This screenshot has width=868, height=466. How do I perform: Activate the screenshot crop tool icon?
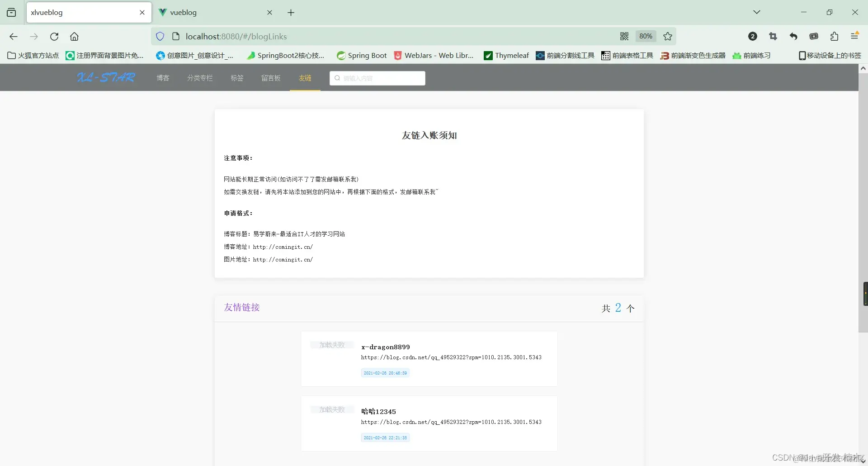pyautogui.click(x=773, y=36)
